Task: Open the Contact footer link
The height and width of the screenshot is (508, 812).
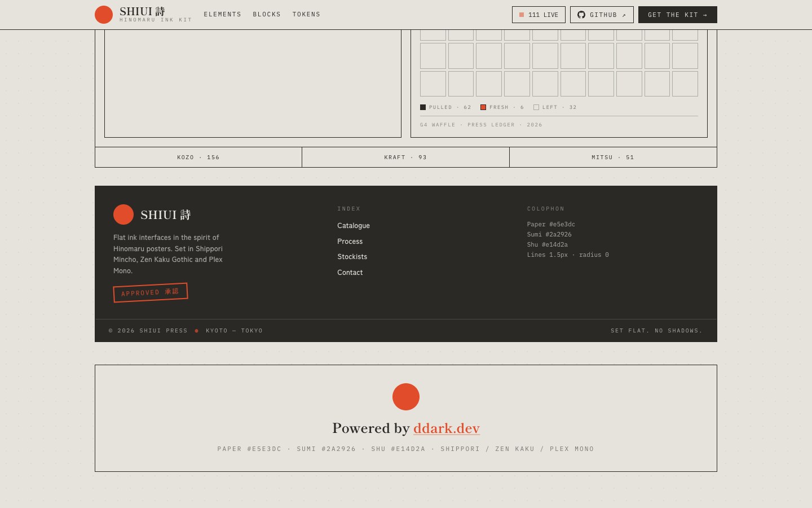Action: (350, 273)
